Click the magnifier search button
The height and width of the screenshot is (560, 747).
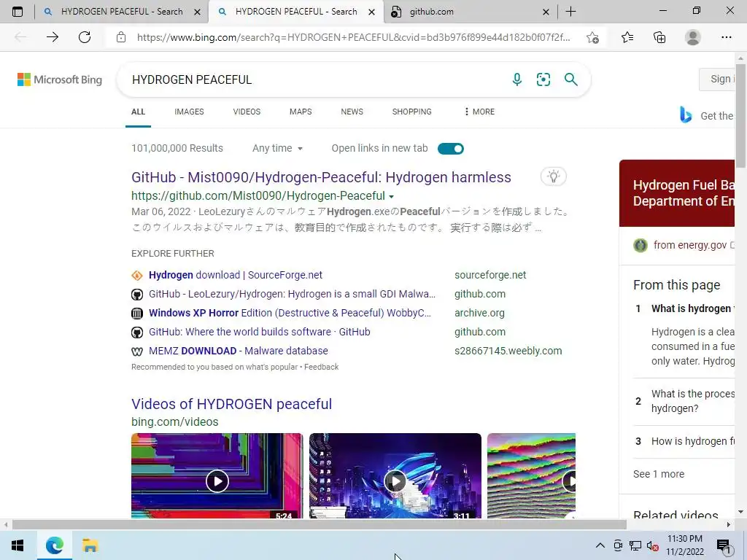point(570,79)
